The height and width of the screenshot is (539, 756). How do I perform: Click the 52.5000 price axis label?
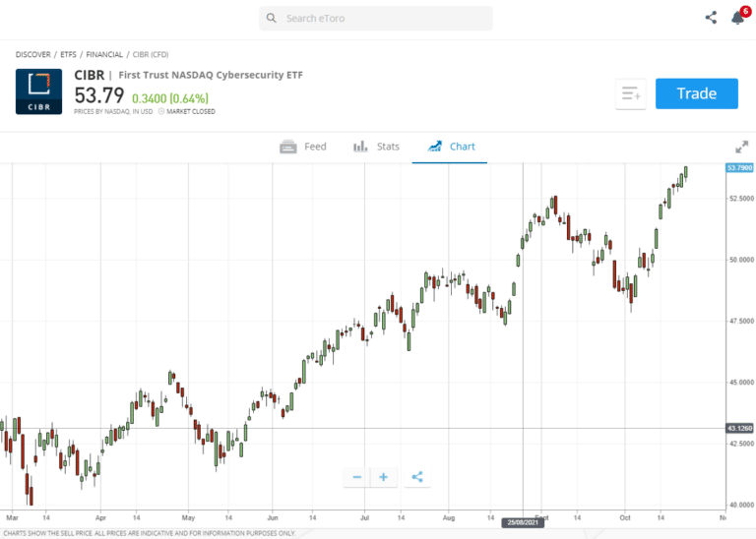741,199
